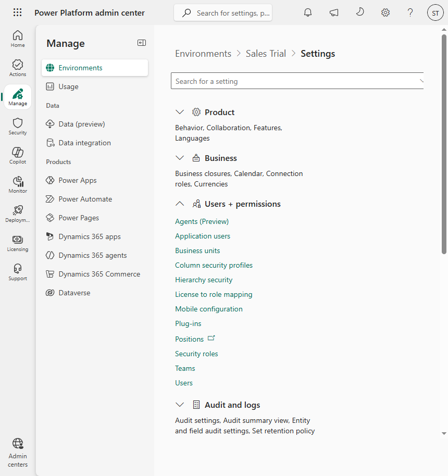The width and height of the screenshot is (448, 476).
Task: Open Power Apps menu item
Action: pos(95,180)
